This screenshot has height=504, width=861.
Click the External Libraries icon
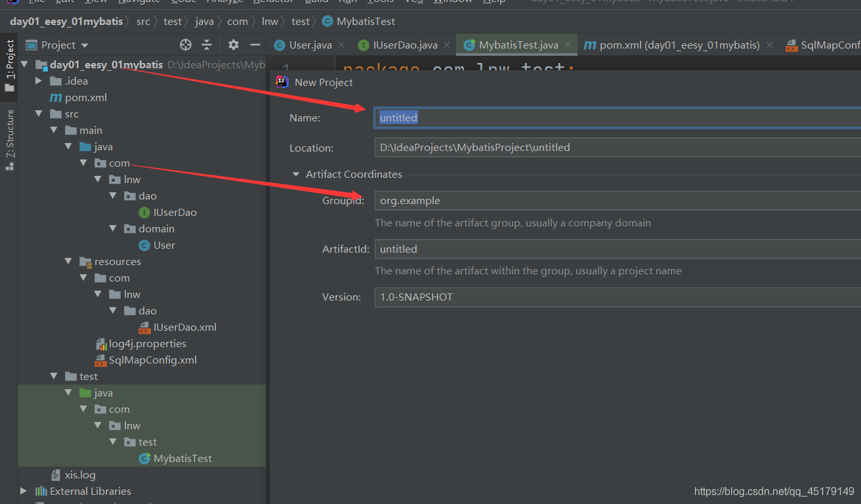pos(41,491)
